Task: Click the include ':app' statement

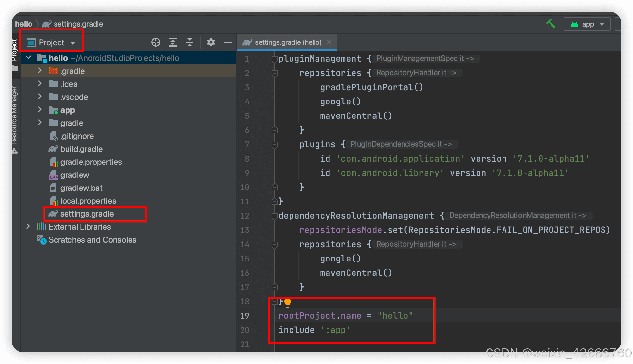Action: pos(314,330)
